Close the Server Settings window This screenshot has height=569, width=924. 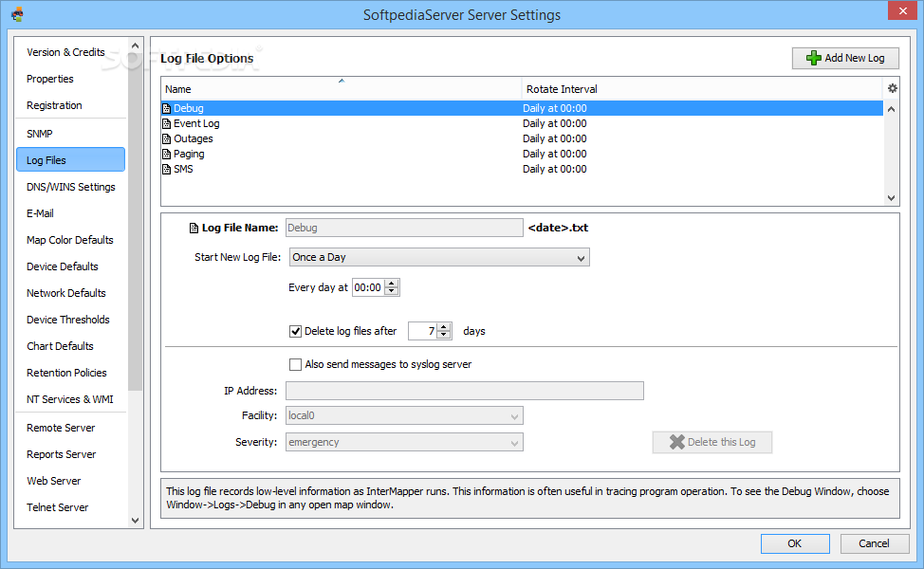[x=903, y=10]
